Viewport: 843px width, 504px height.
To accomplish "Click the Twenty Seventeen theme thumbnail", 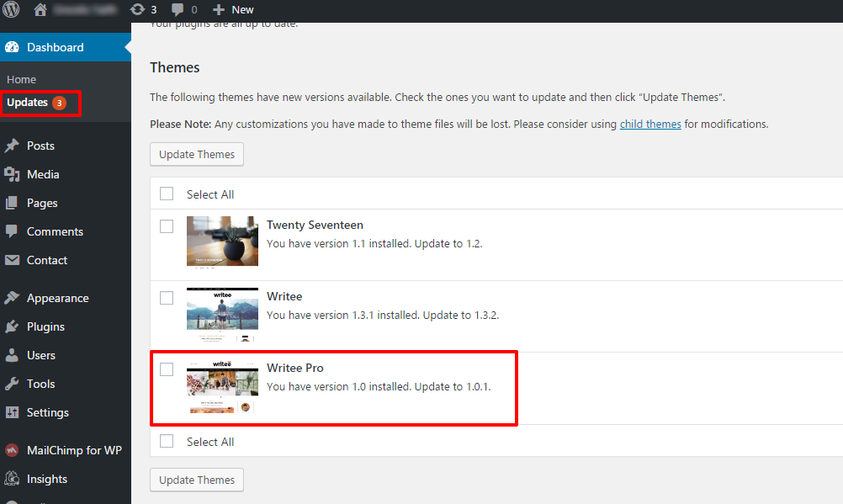I will click(223, 241).
